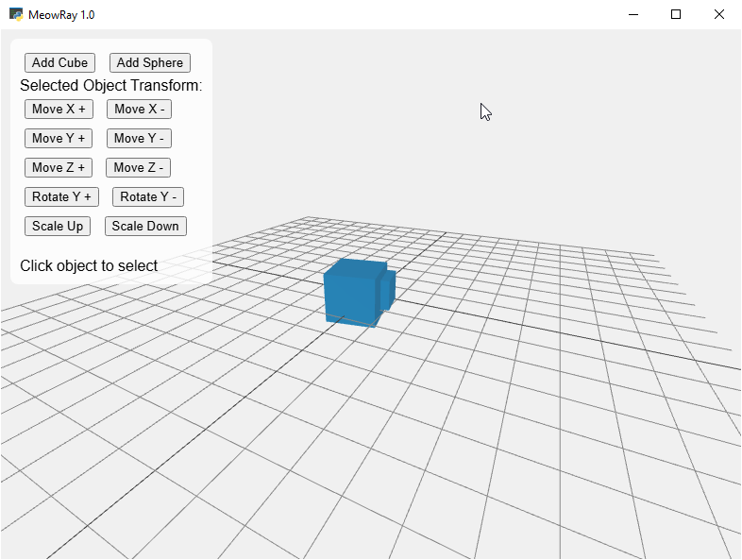
Task: Click the 'Selected Object Transform:' label
Action: [x=110, y=86]
